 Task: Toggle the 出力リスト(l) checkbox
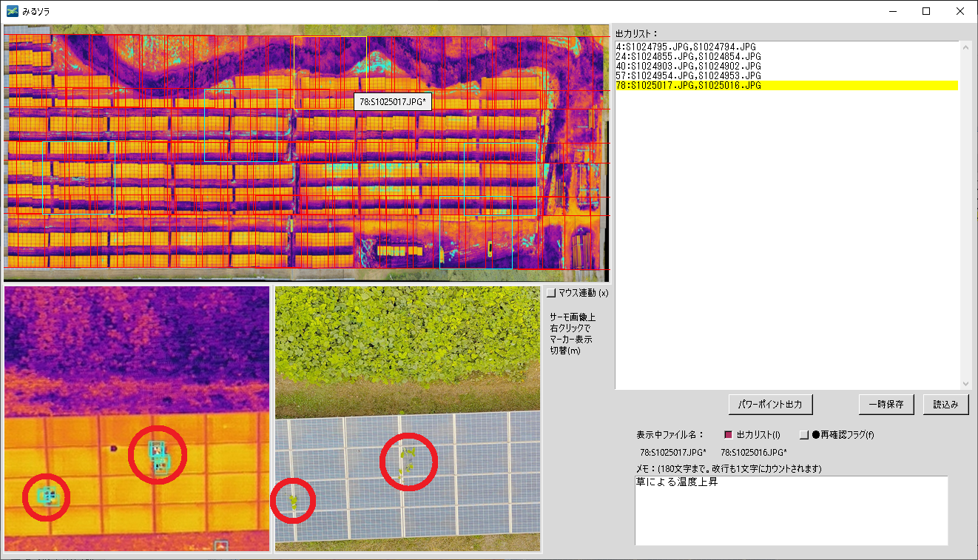728,435
